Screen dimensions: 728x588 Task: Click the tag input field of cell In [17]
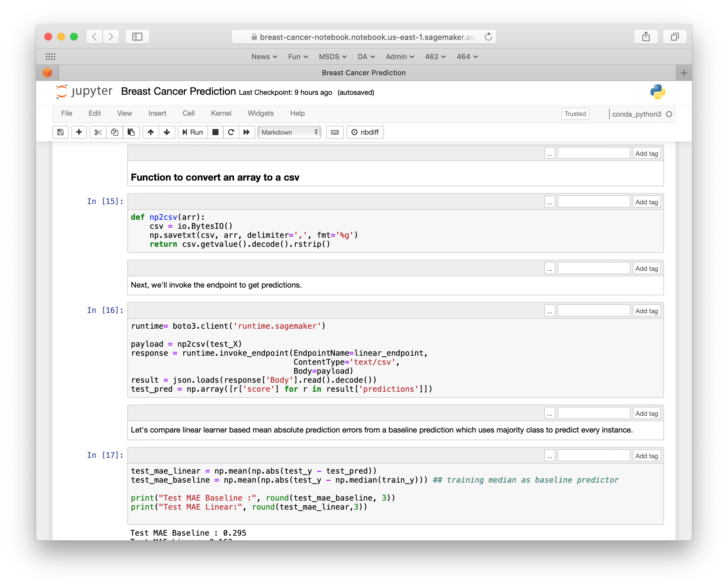[x=594, y=456]
